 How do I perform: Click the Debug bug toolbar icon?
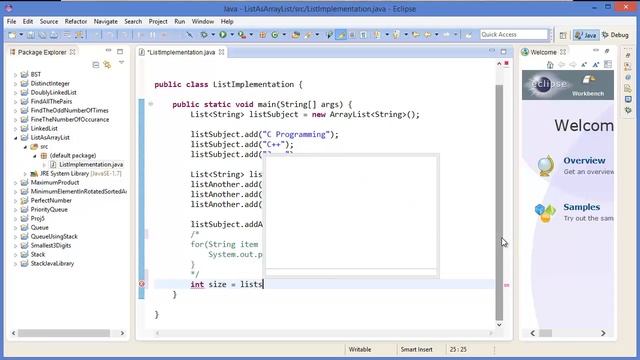coord(204,35)
